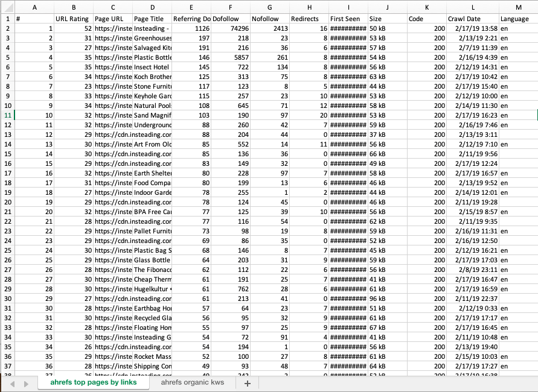This screenshot has height=392, width=538.
Task: Select all cells via top-left corner box
Action: pos(7,7)
